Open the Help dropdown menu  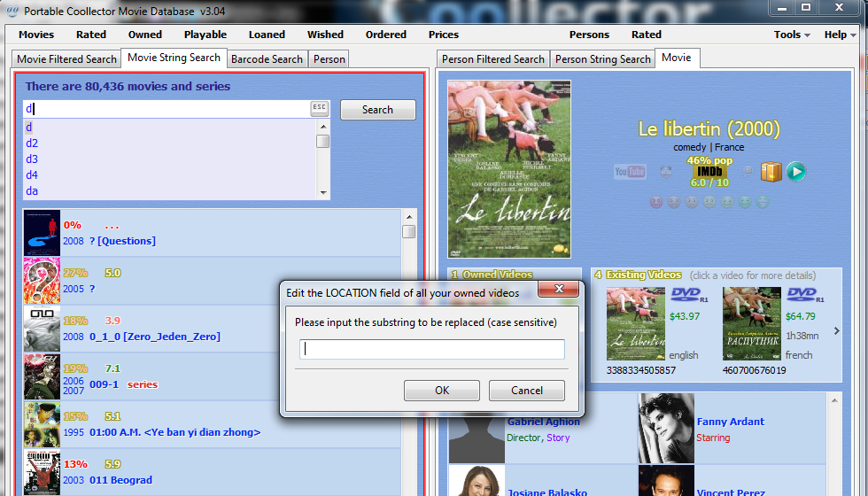coord(840,35)
